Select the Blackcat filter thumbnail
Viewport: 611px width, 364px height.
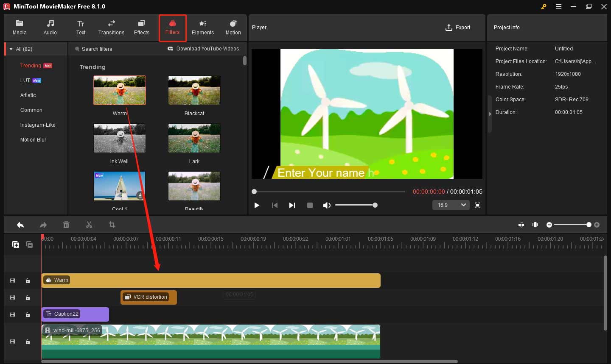pos(194,90)
